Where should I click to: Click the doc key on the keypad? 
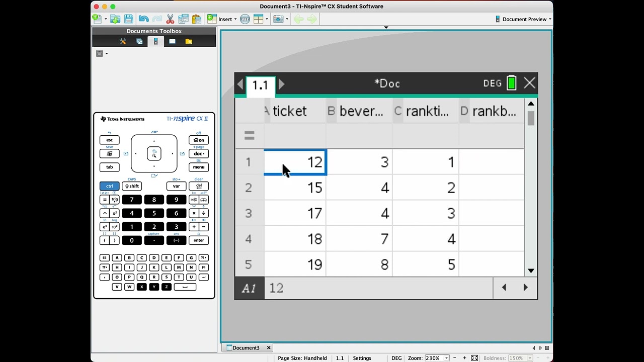click(x=199, y=153)
